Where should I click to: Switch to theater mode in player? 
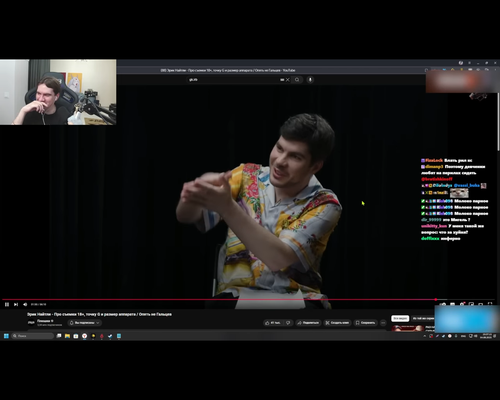pyautogui.click(x=481, y=304)
